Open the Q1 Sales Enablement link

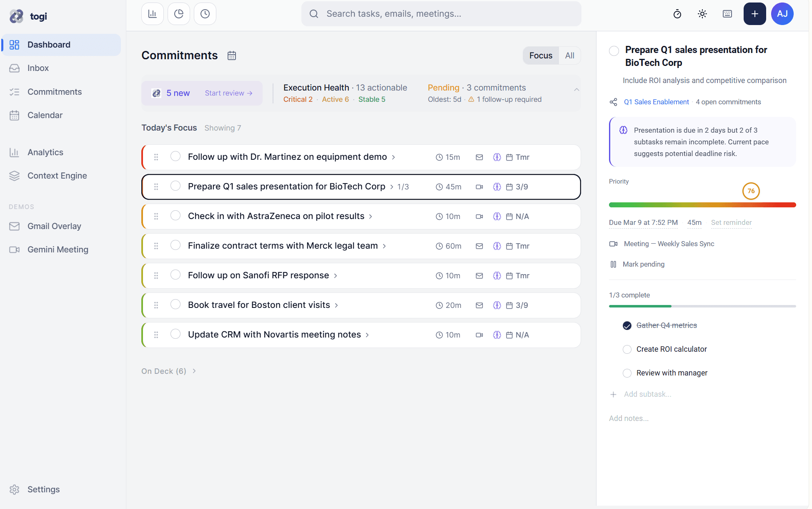tap(656, 102)
